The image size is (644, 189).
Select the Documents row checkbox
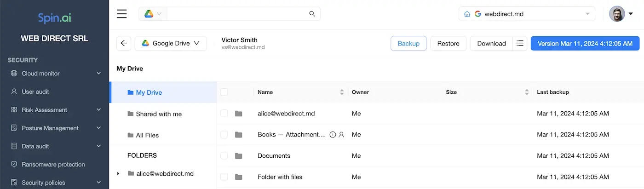(224, 156)
